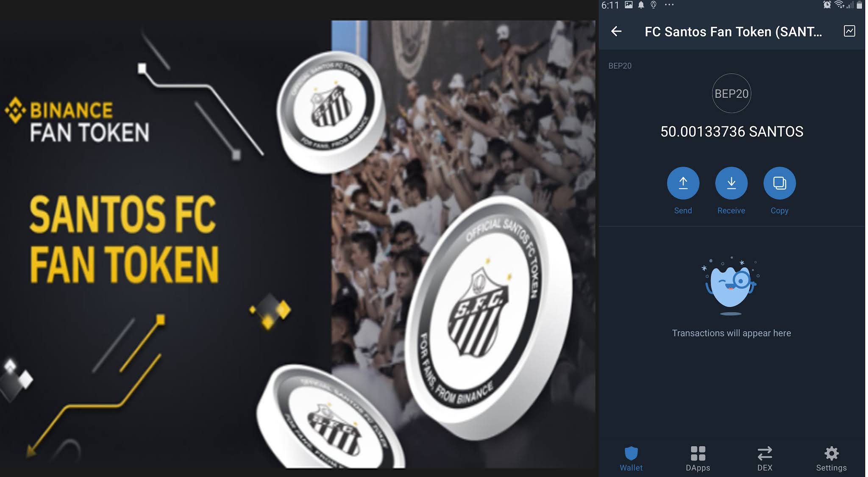Tap the Receive download button
The width and height of the screenshot is (868, 477).
(732, 183)
